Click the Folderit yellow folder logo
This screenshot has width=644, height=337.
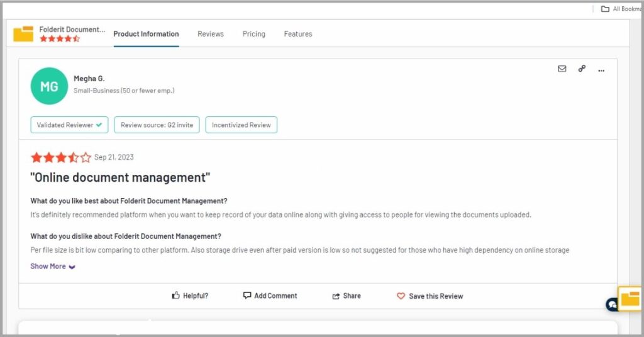(x=23, y=34)
